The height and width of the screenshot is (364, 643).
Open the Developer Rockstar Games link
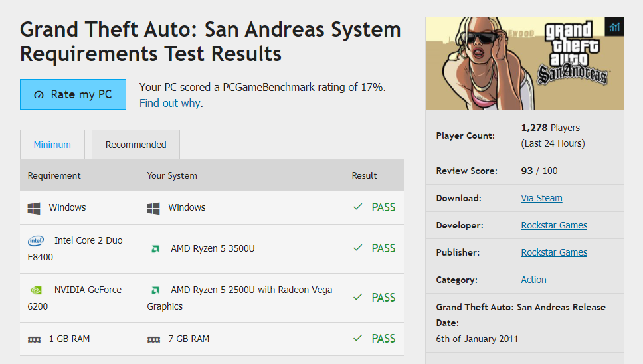click(x=554, y=225)
